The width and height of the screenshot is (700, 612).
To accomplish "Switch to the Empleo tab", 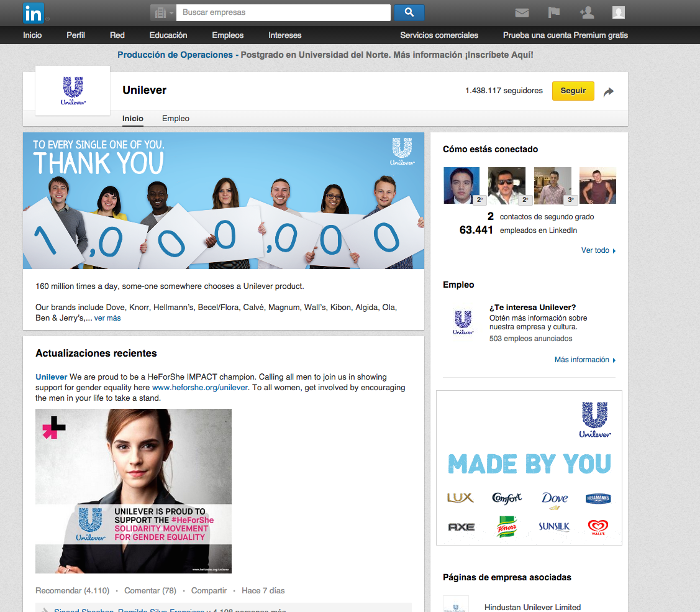I will (175, 119).
